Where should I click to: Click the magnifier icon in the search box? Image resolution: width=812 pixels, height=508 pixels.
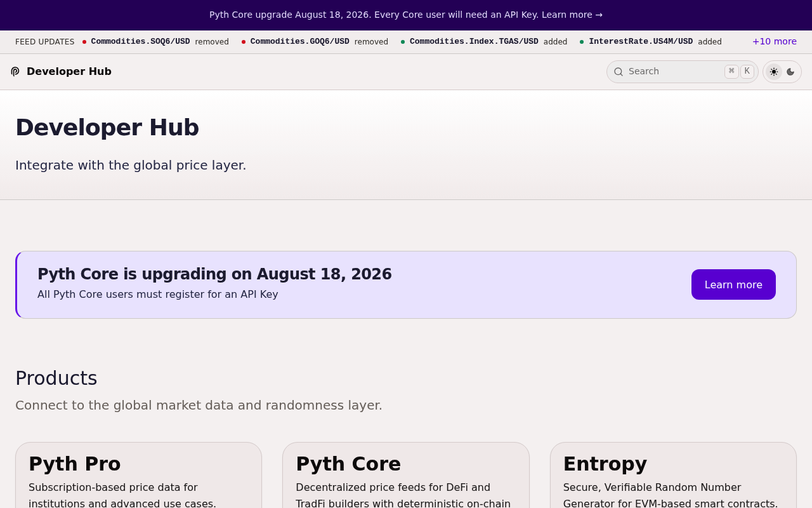619,72
